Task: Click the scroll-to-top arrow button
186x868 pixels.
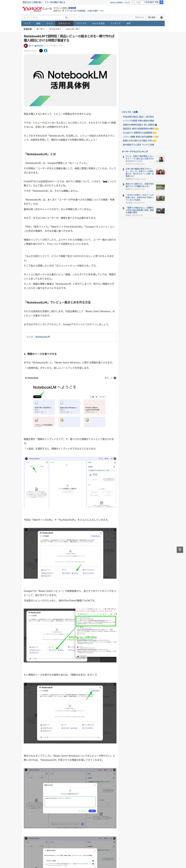Action: tap(180, 550)
